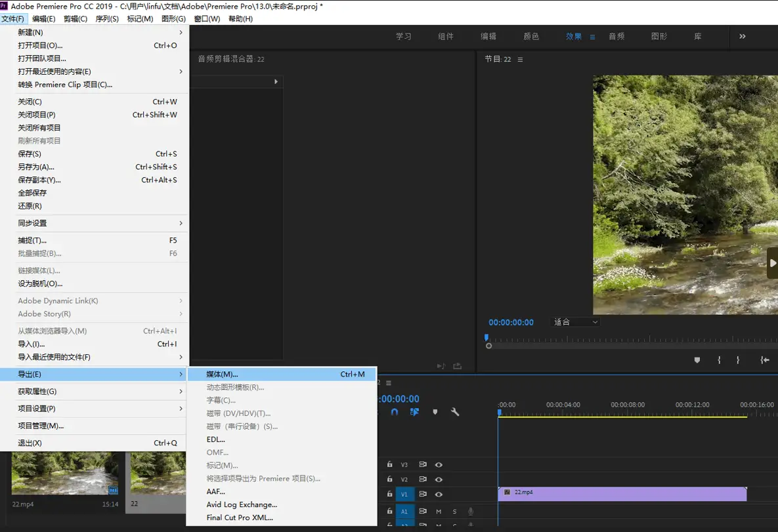This screenshot has width=778, height=532.
Task: Open the 窗口(W) menu in the menu bar
Action: point(207,19)
